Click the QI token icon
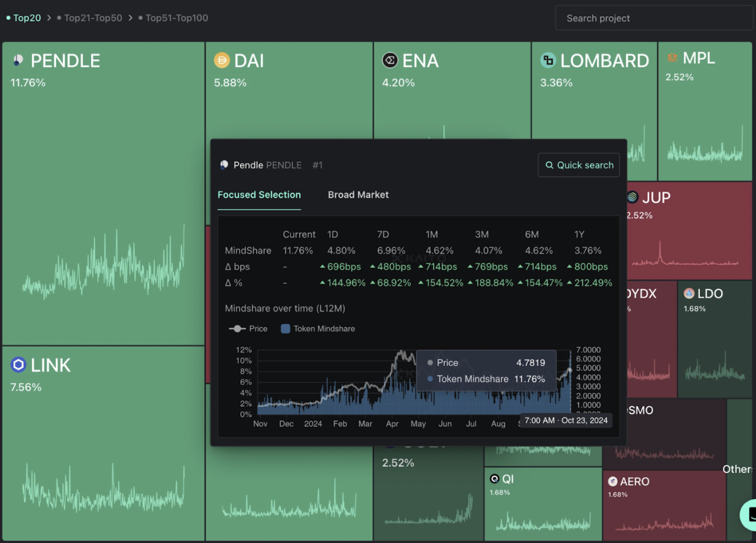756x543 pixels. (x=494, y=479)
